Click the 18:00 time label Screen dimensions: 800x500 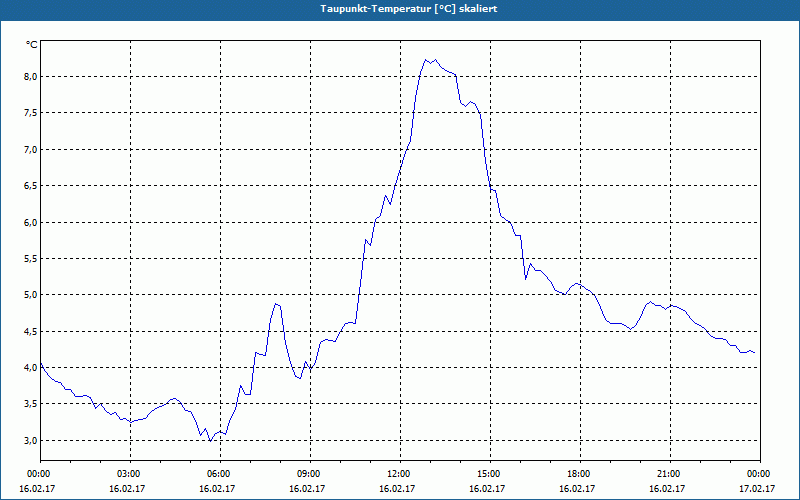coord(577,474)
